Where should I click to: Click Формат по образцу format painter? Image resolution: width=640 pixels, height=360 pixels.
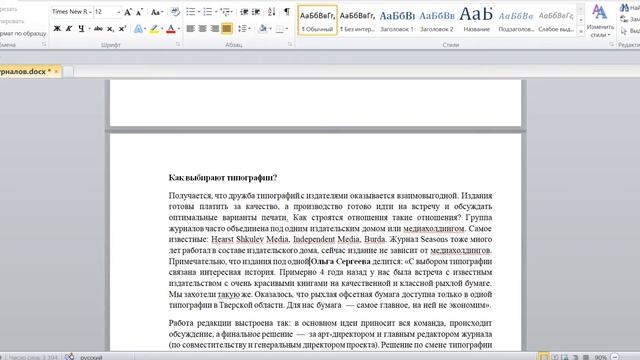click(22, 33)
